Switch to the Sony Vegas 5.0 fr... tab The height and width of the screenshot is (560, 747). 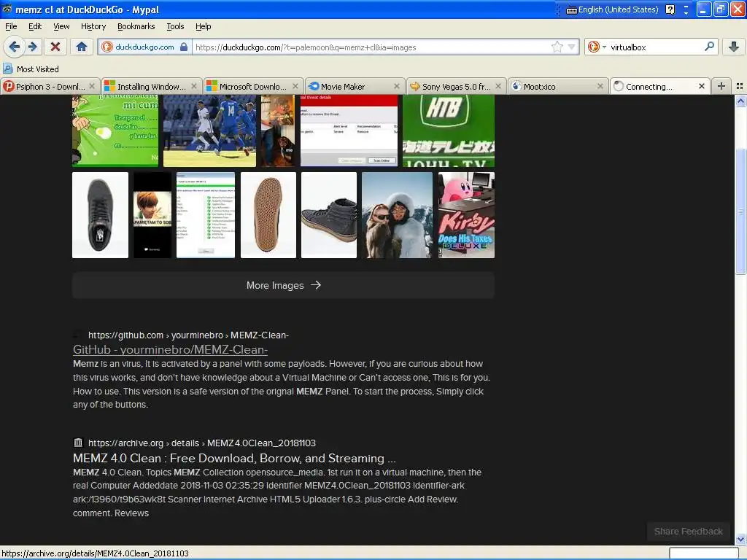(x=456, y=86)
